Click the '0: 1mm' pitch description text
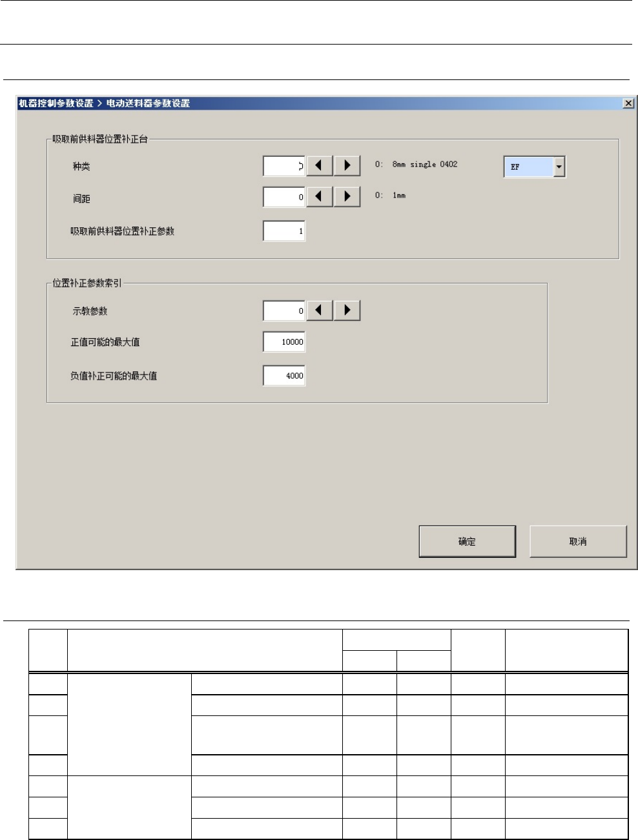638x840 pixels. [391, 195]
